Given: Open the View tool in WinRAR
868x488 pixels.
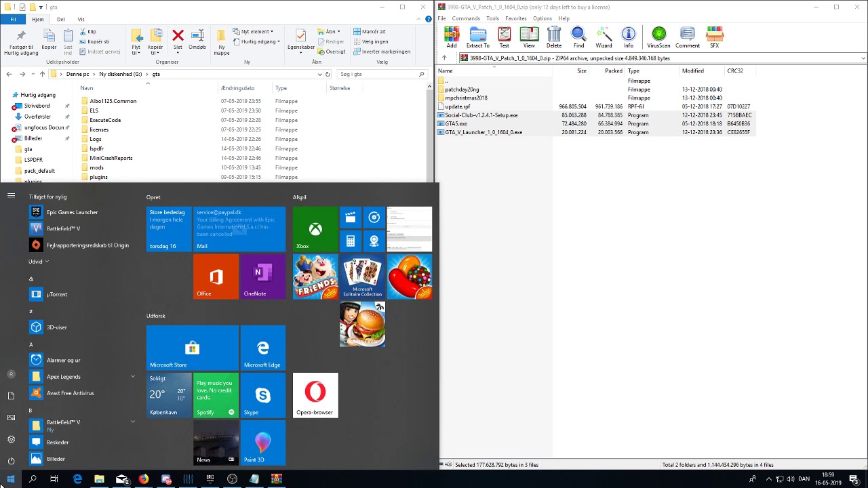Looking at the screenshot, I should 529,37.
